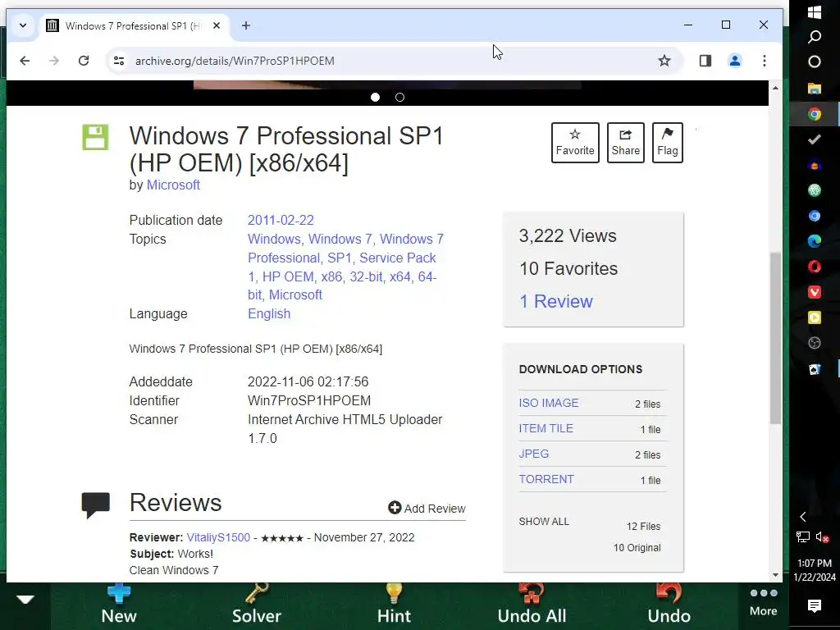Close the Windows 7 Professional SP1 tab
This screenshot has height=630, width=840.
tap(217, 25)
